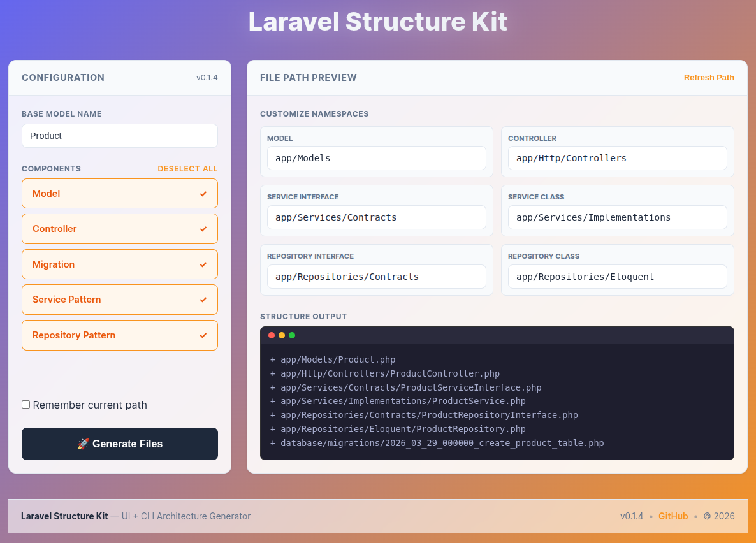The image size is (756, 543).
Task: Click the Model namespace field showing app/Models
Action: click(376, 157)
